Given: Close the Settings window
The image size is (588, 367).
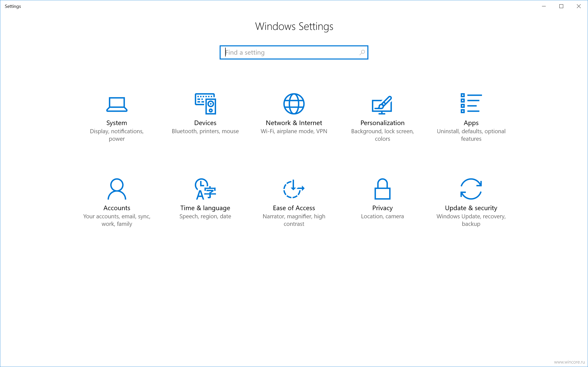Looking at the screenshot, I should click(x=579, y=6).
